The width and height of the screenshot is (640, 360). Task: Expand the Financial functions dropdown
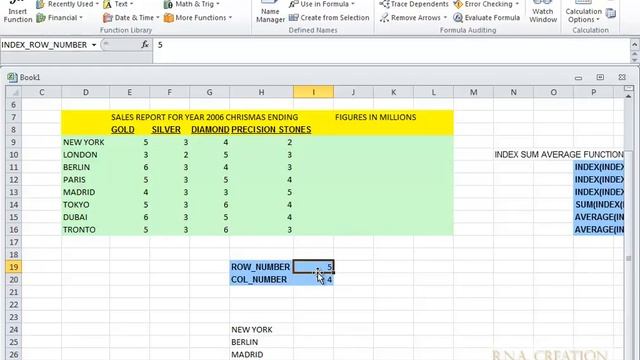click(x=59, y=18)
